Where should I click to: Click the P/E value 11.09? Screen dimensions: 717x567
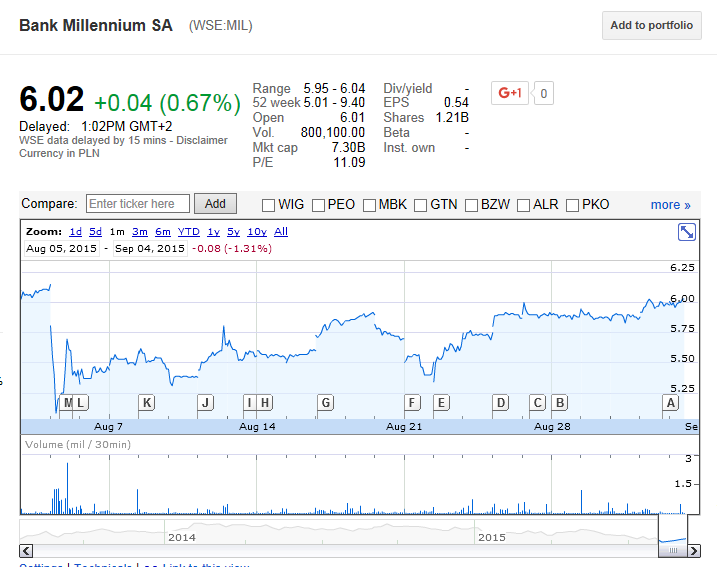pos(349,162)
